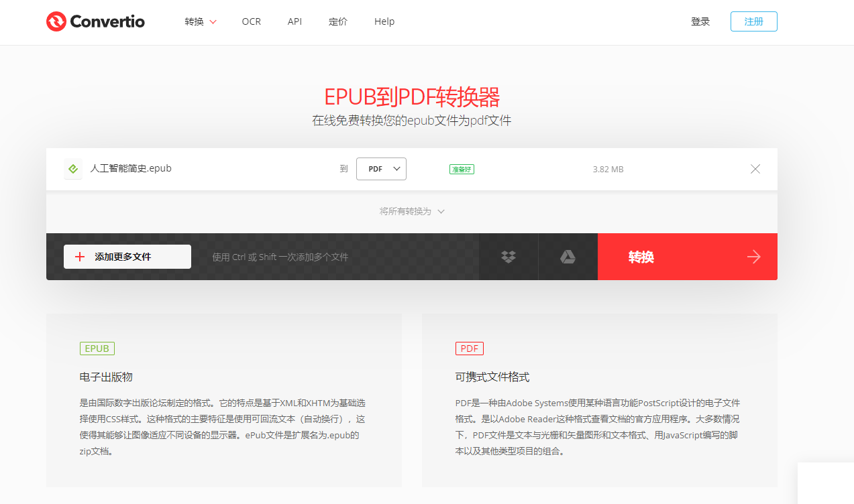This screenshot has width=854, height=504.
Task: Click the 登录 login link
Action: point(700,21)
